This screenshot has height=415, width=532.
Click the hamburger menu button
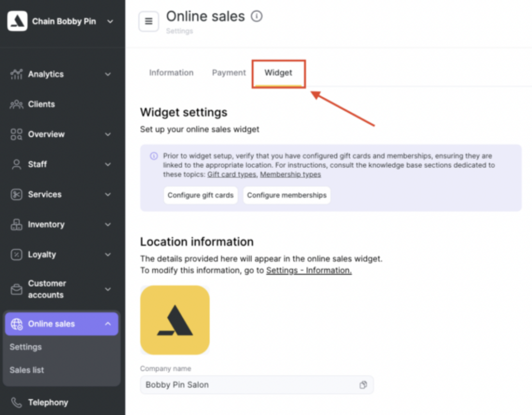coord(149,21)
